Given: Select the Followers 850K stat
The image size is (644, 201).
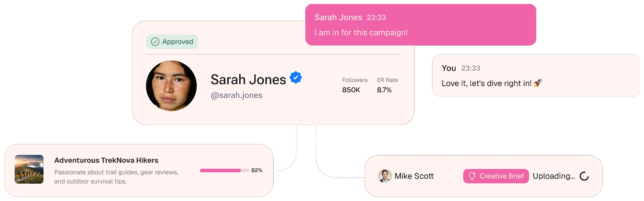Looking at the screenshot, I should click(355, 85).
